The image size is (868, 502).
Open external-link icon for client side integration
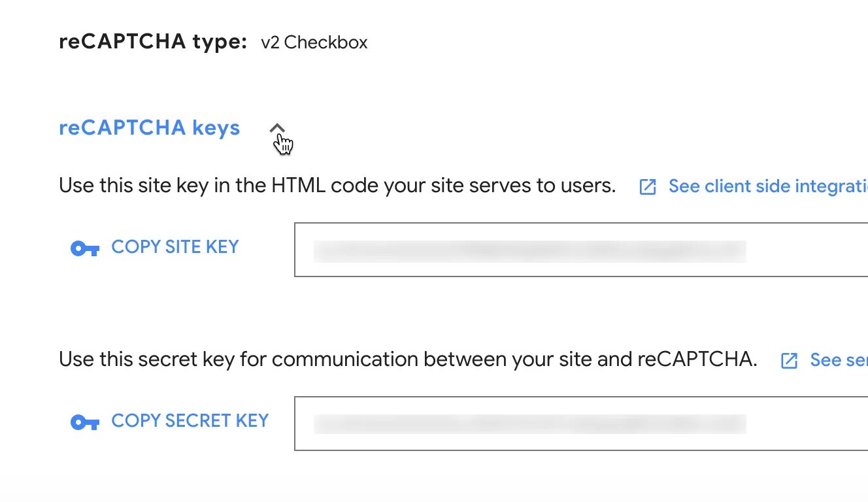point(647,187)
